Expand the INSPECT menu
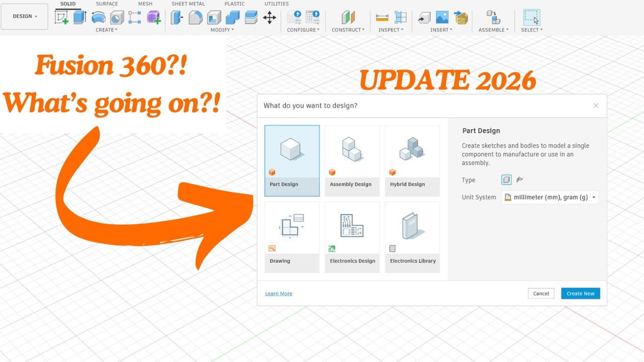This screenshot has width=644, height=362. (x=391, y=30)
